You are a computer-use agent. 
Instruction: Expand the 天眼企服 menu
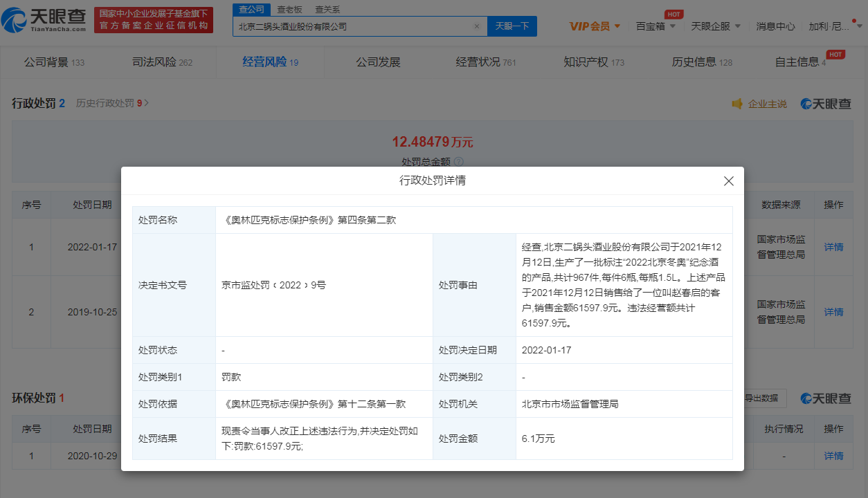point(715,26)
